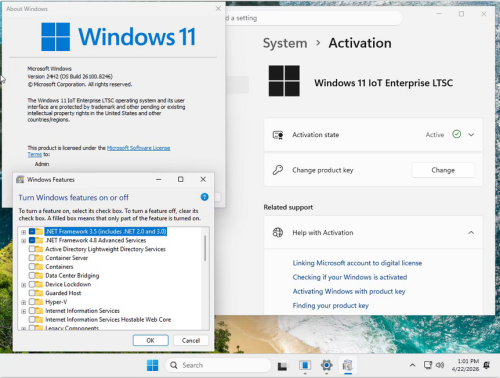Image resolution: width=500 pixels, height=378 pixels.
Task: Close the About Windows dialog
Action: (218, 9)
